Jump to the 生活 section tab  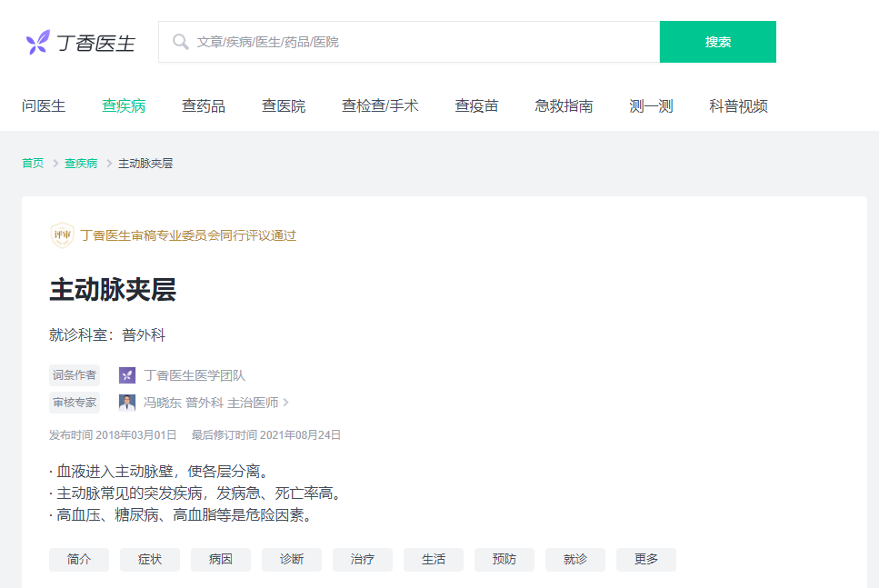point(434,560)
